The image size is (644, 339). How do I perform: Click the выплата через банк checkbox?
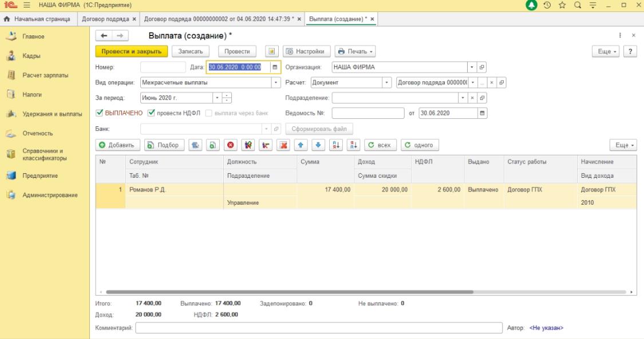pos(209,113)
